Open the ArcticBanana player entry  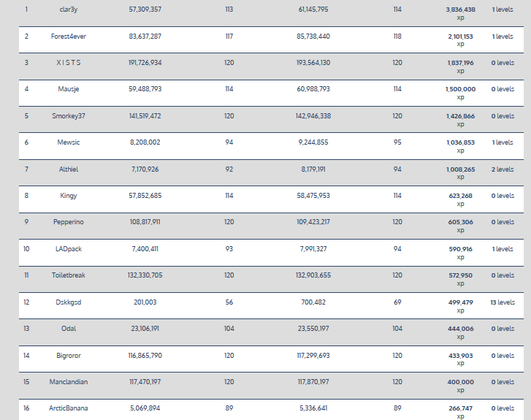click(x=69, y=408)
